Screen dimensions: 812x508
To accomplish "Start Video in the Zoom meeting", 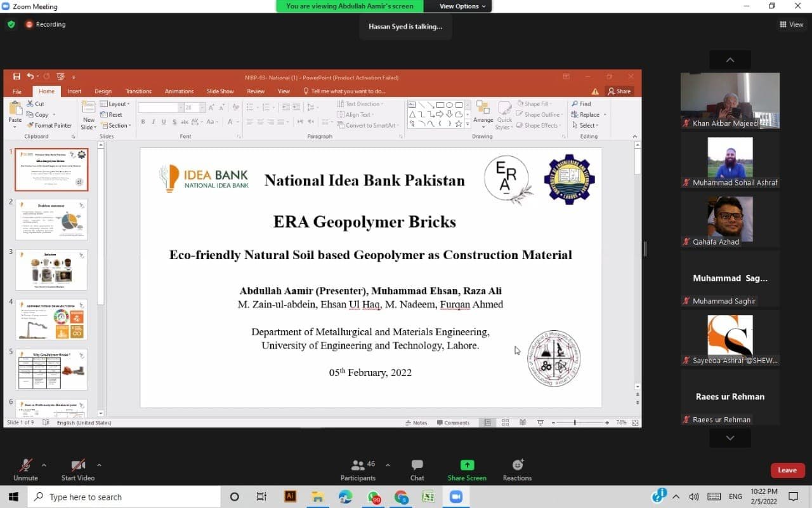I will [x=78, y=469].
